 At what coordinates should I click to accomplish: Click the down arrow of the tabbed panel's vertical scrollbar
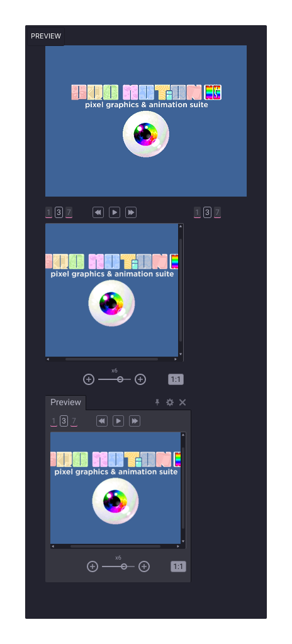pyautogui.click(x=183, y=541)
